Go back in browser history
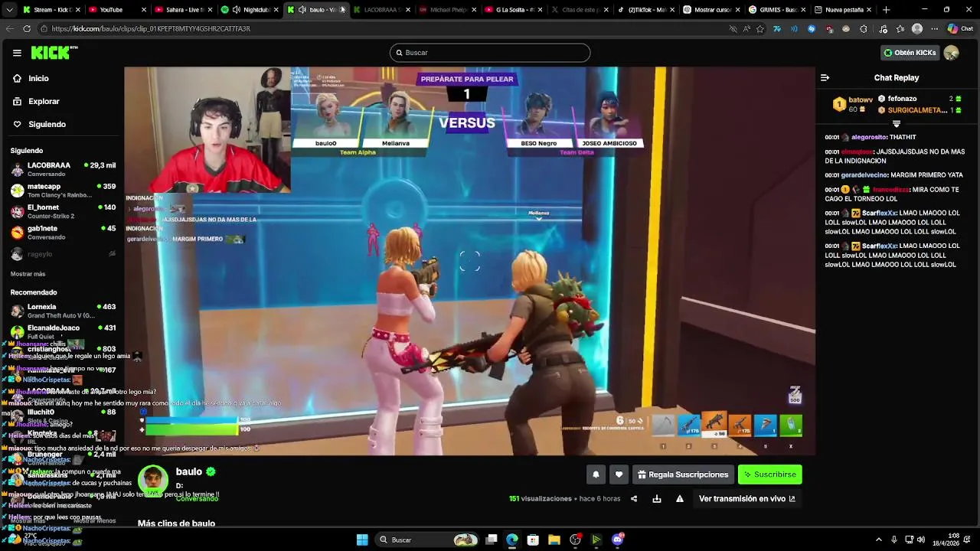This screenshot has width=980, height=551. [x=10, y=28]
